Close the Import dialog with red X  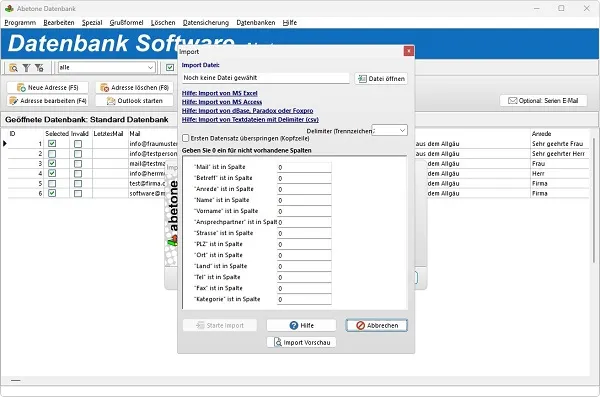coord(409,51)
